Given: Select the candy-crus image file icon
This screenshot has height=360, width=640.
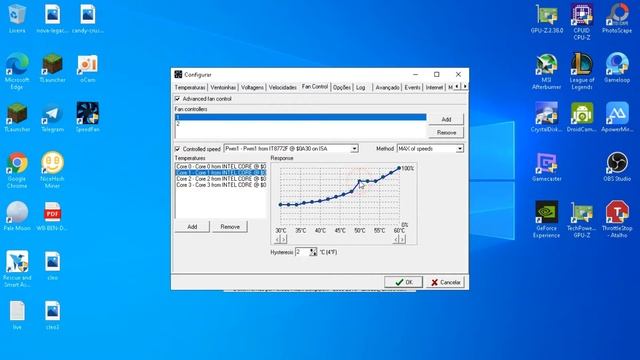Looking at the screenshot, I should [87, 19].
